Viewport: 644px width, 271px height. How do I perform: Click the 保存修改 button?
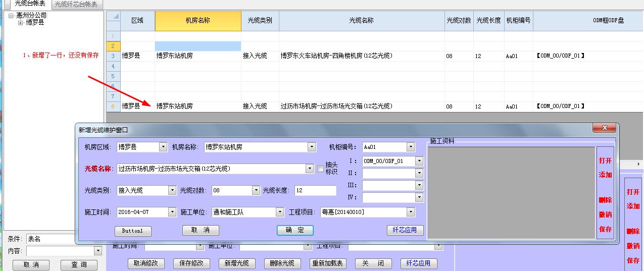(191, 263)
